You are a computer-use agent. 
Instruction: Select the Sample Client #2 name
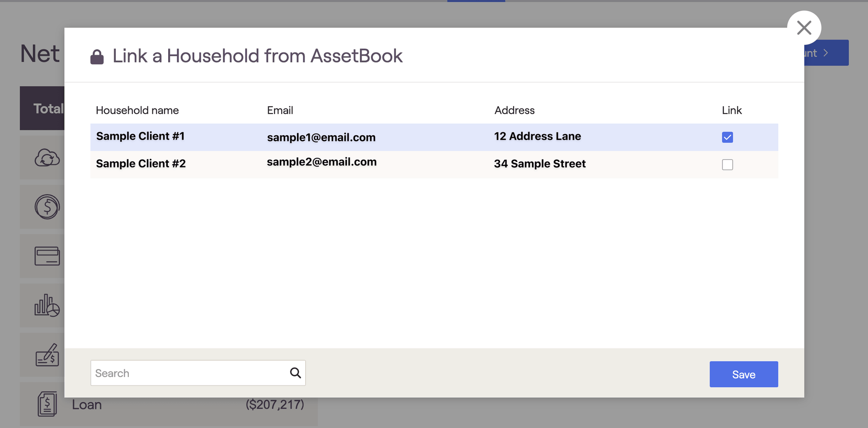(x=141, y=164)
